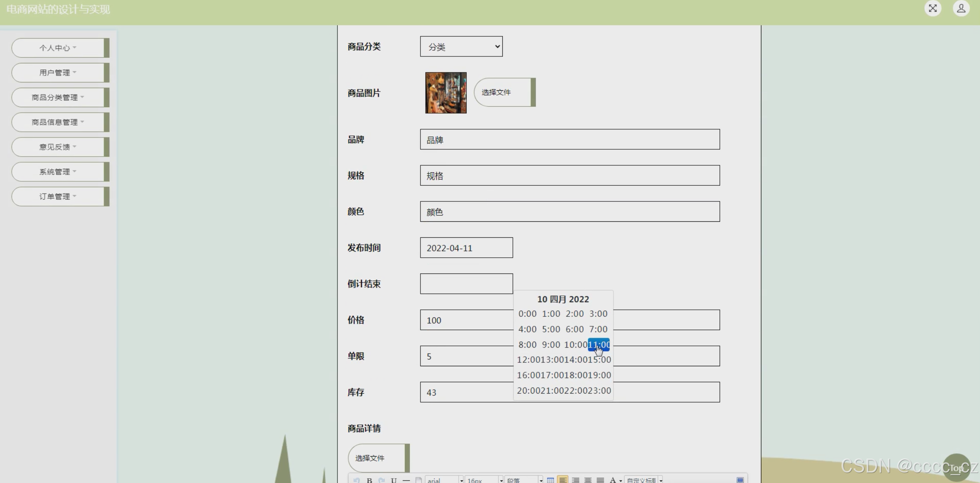Click the Underline icon in editor toolbar

[393, 480]
